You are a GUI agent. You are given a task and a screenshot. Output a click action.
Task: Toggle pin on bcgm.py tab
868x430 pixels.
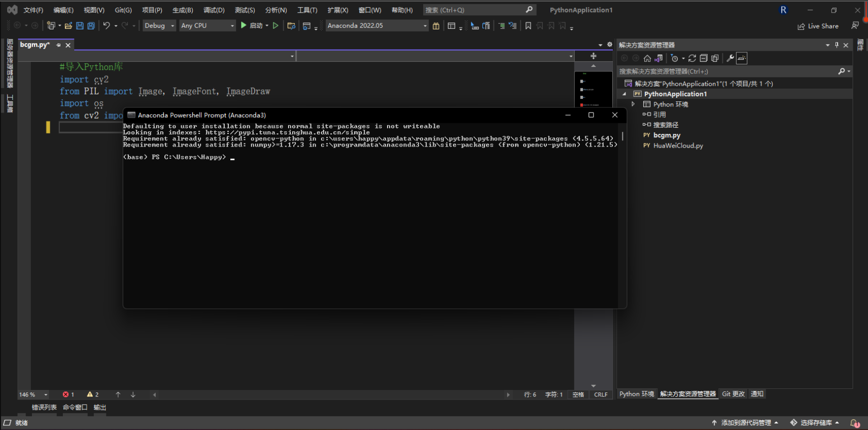(58, 45)
